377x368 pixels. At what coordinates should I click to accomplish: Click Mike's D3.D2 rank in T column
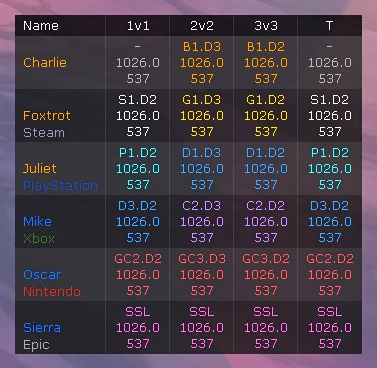(329, 206)
